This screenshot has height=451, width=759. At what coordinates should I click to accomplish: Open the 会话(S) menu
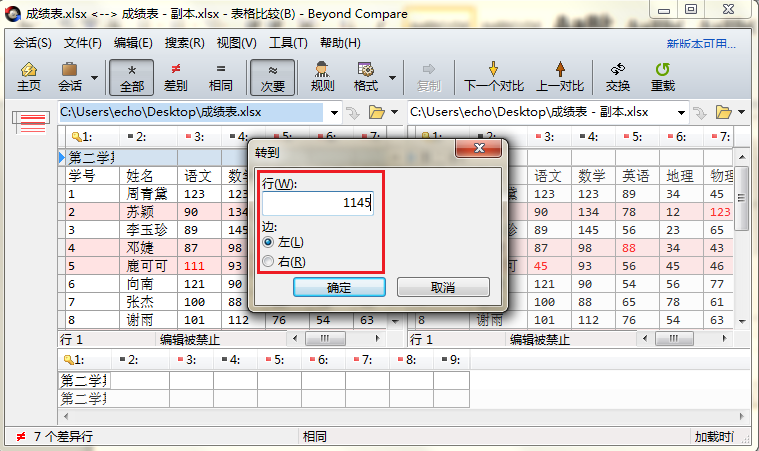[x=32, y=43]
